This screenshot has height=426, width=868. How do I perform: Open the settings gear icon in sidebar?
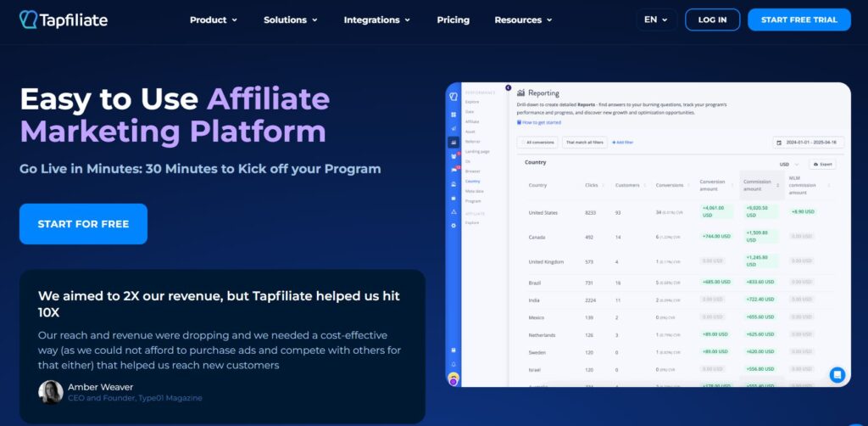pyautogui.click(x=453, y=225)
